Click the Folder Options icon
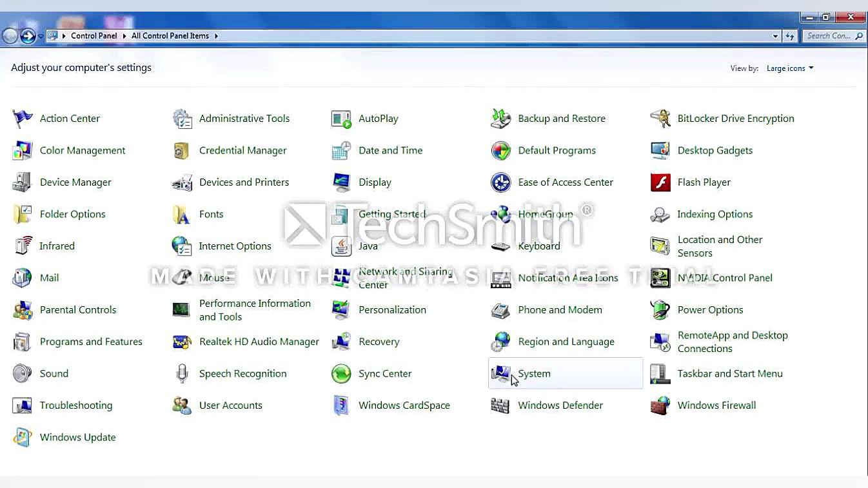868x488 pixels. (23, 214)
